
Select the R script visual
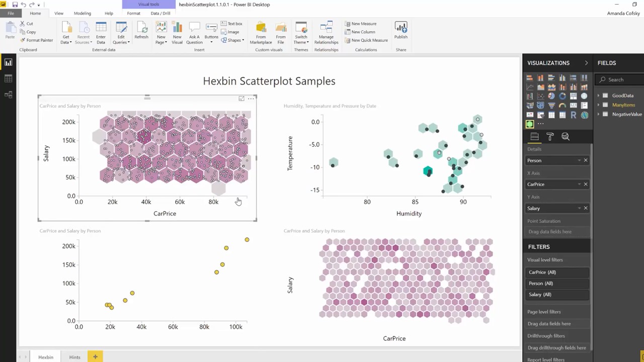click(573, 115)
